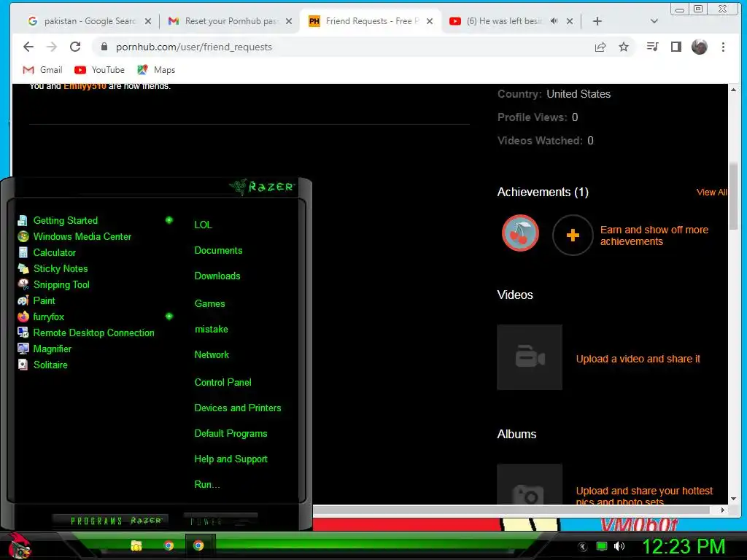Open Paint from start menu
Viewport: 747px width, 560px height.
pyautogui.click(x=36, y=301)
